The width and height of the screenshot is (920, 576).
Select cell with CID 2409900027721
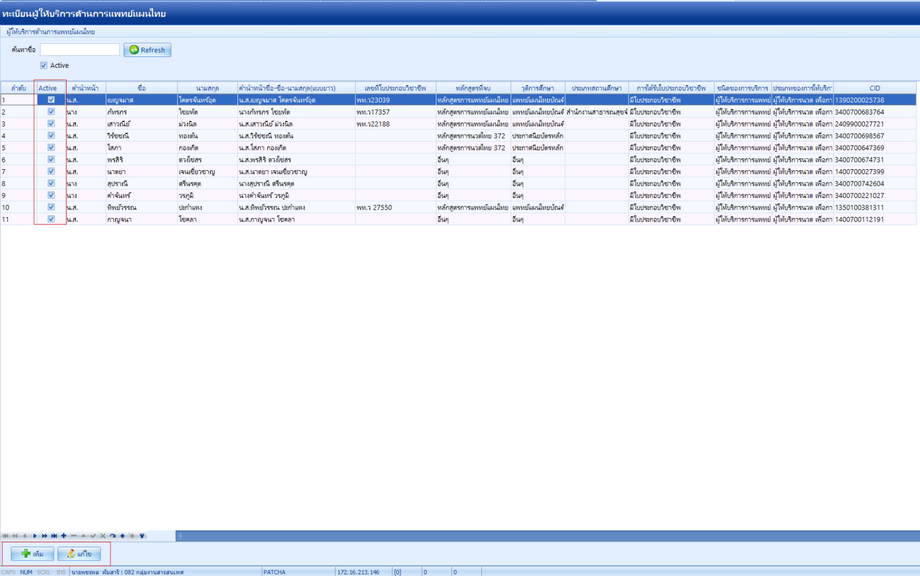point(875,124)
